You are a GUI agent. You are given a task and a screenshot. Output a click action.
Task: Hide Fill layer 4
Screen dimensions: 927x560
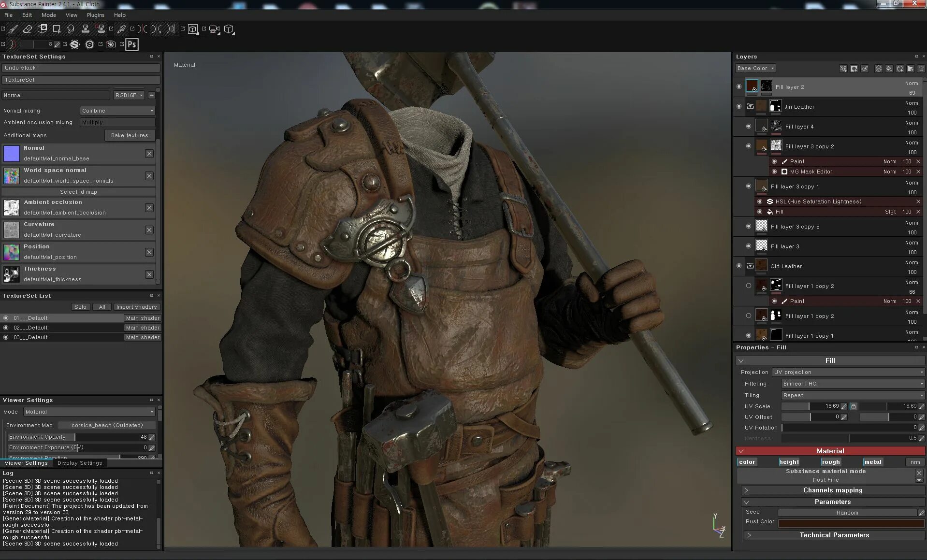[x=749, y=127]
